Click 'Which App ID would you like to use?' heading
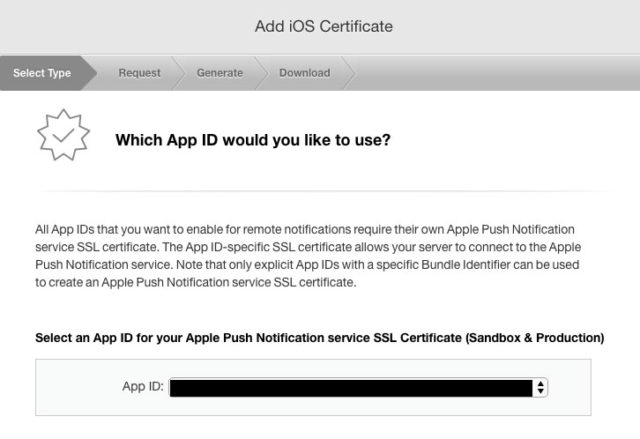 click(x=253, y=140)
